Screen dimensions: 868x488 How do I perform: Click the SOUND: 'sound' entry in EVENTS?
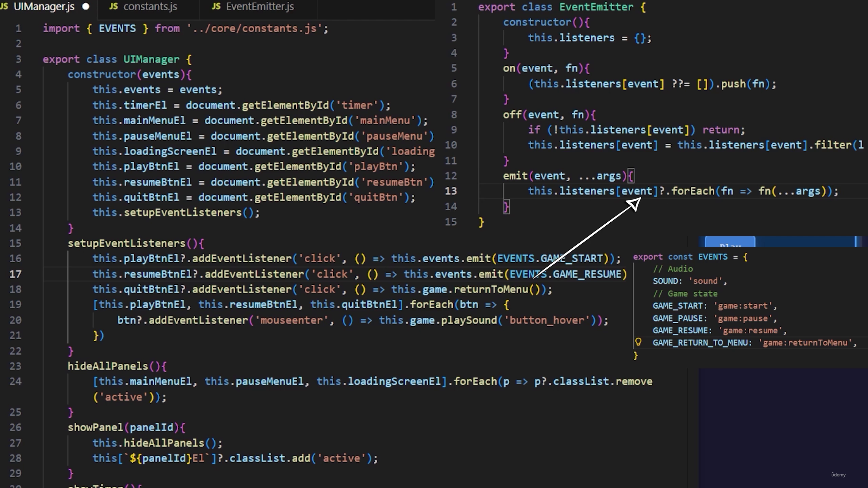pyautogui.click(x=690, y=281)
